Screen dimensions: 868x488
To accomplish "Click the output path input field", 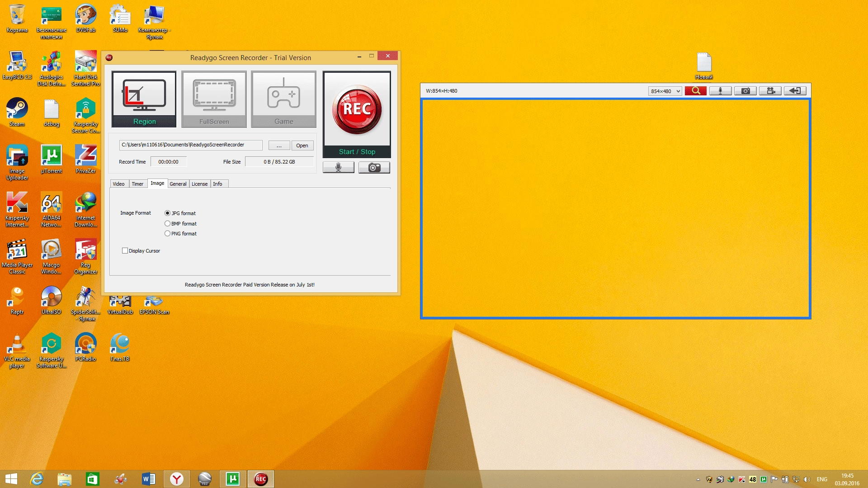I will (x=191, y=145).
